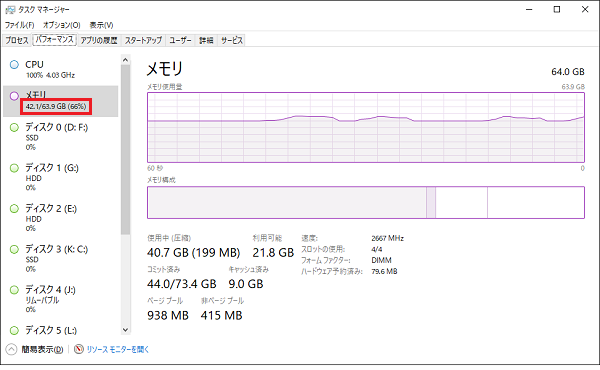
Task: Click the DIMM form factor value
Action: 382,261
